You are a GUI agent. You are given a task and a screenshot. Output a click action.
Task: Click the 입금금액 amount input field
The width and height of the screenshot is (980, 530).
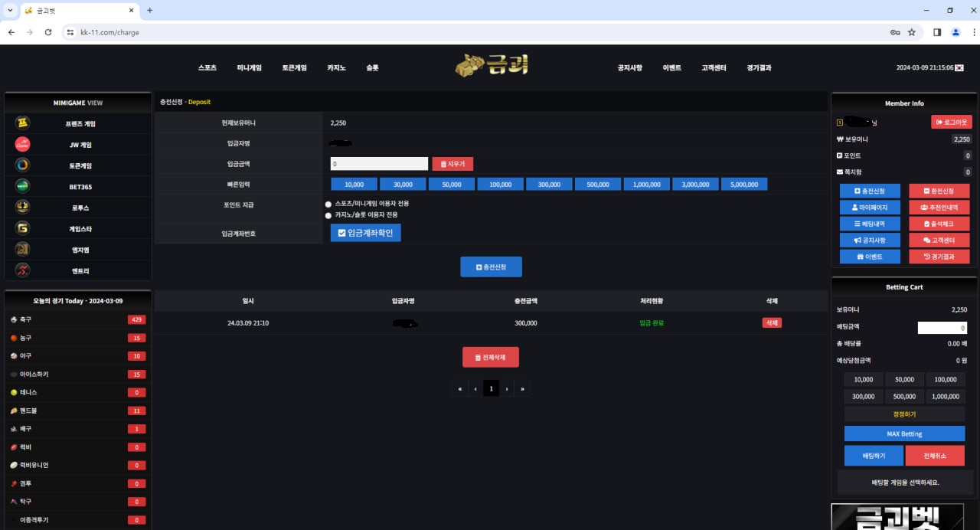(379, 164)
